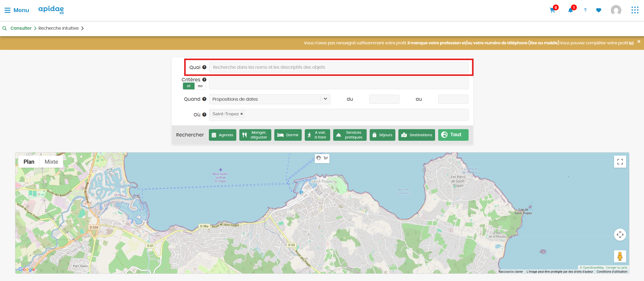644x281 pixels.
Task: Focus the Critères input field
Action: (339, 83)
